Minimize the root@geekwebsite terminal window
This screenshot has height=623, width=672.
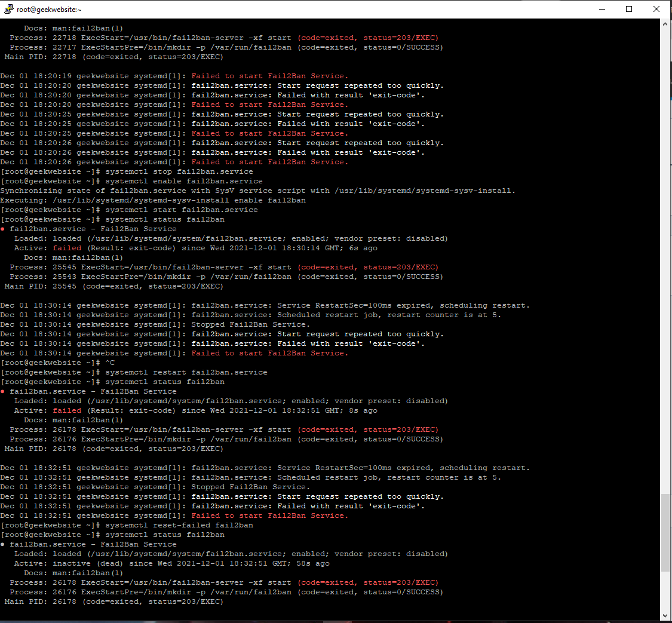point(602,9)
